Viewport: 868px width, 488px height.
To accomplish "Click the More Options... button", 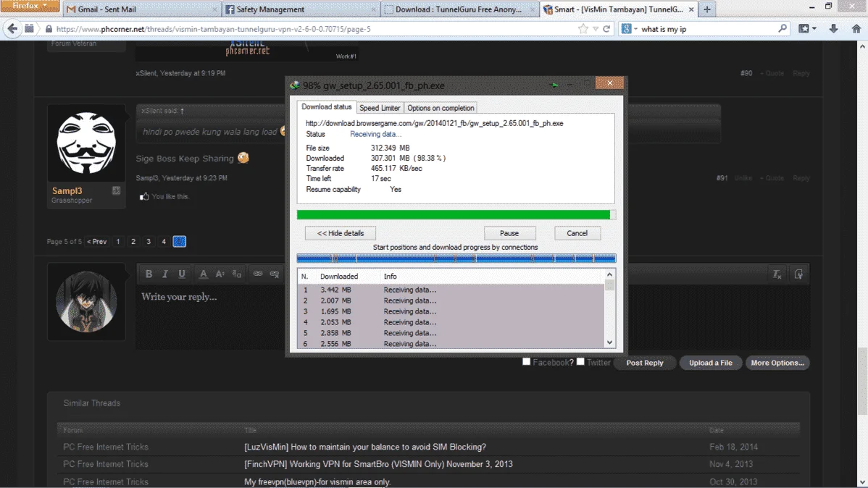I will pyautogui.click(x=777, y=363).
